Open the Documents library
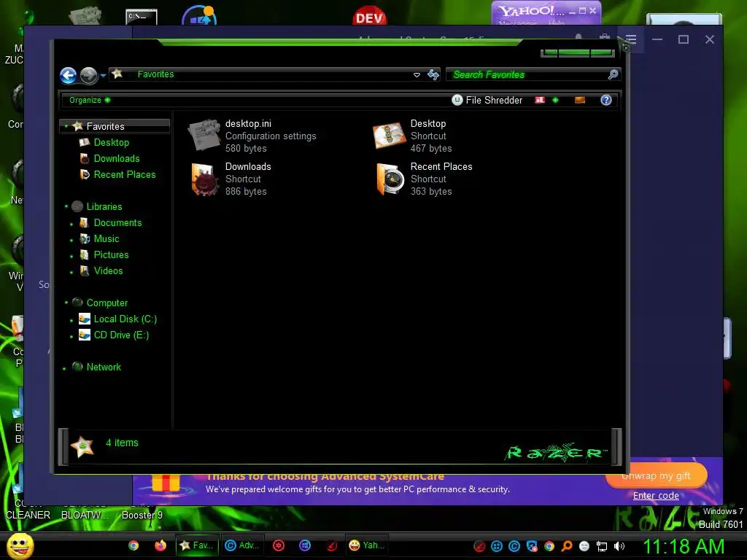The width and height of the screenshot is (747, 560). tap(117, 223)
